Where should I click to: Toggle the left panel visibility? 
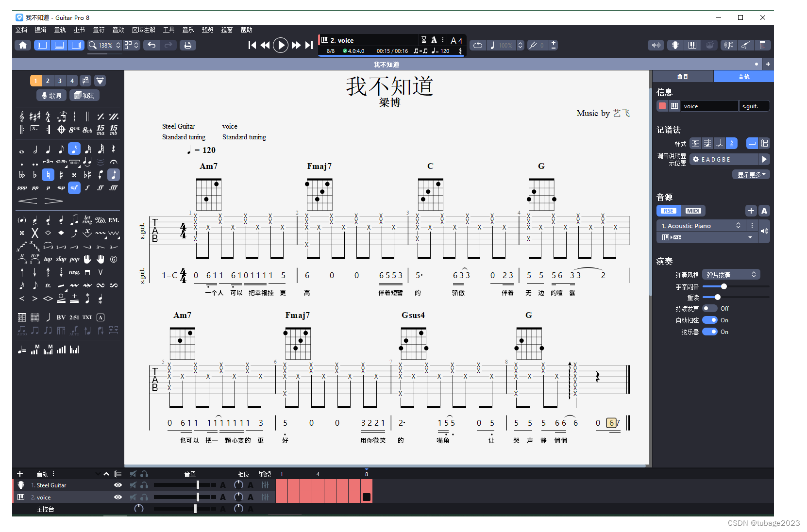(x=42, y=45)
